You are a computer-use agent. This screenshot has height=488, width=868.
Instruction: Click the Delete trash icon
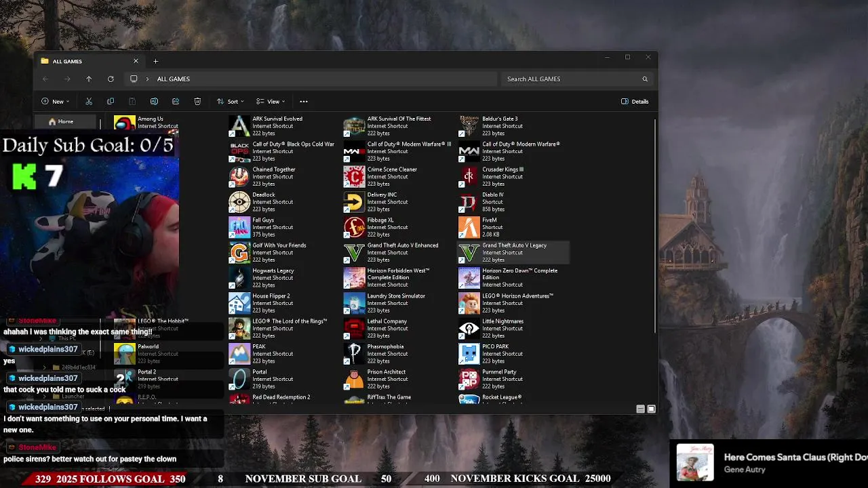coord(197,102)
